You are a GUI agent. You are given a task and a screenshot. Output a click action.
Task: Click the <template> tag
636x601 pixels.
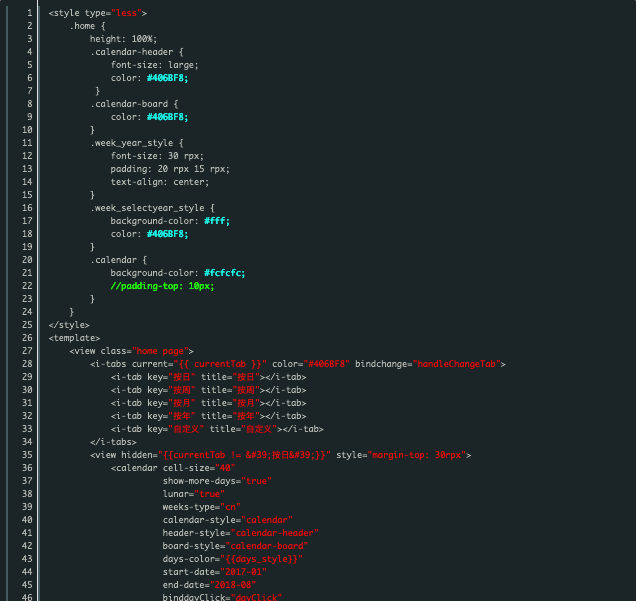coord(74,338)
